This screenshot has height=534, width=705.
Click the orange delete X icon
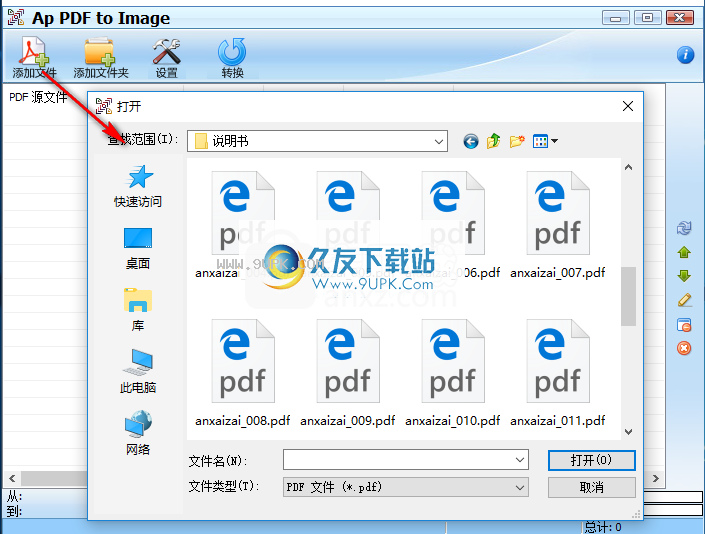684,348
